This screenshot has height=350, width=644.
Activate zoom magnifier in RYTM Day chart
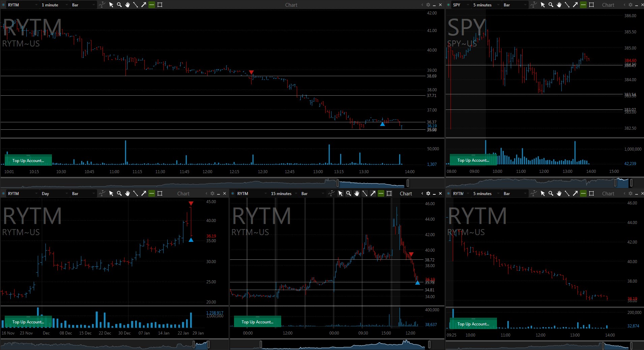tap(119, 193)
